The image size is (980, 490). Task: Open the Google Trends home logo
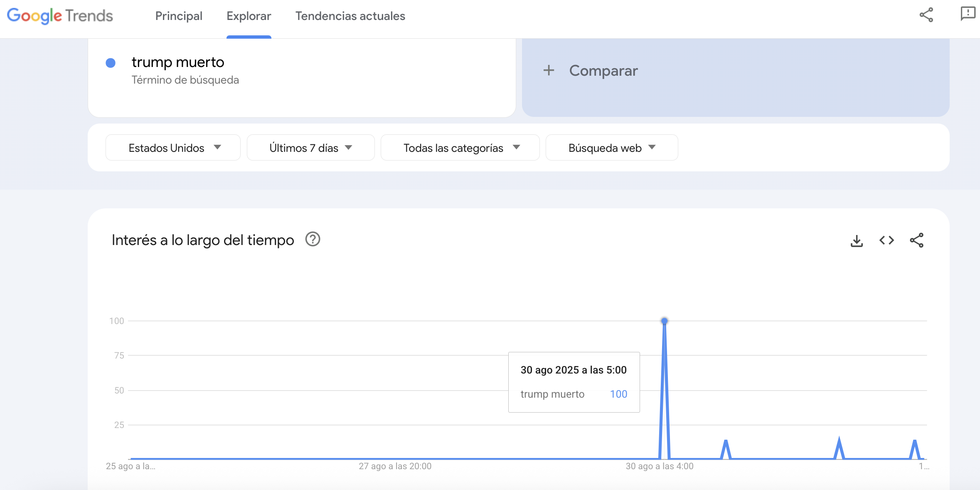coord(60,16)
